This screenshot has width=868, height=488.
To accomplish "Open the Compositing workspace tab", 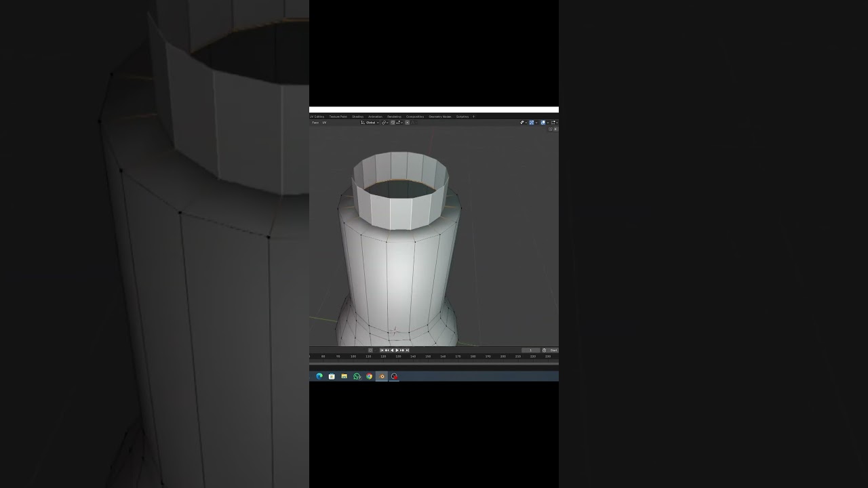I will tap(415, 117).
